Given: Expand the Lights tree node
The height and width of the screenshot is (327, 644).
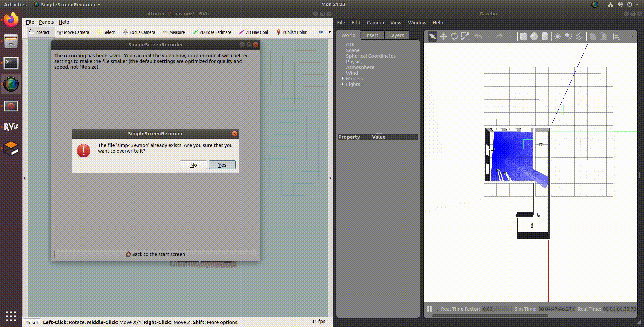Looking at the screenshot, I should 342,84.
